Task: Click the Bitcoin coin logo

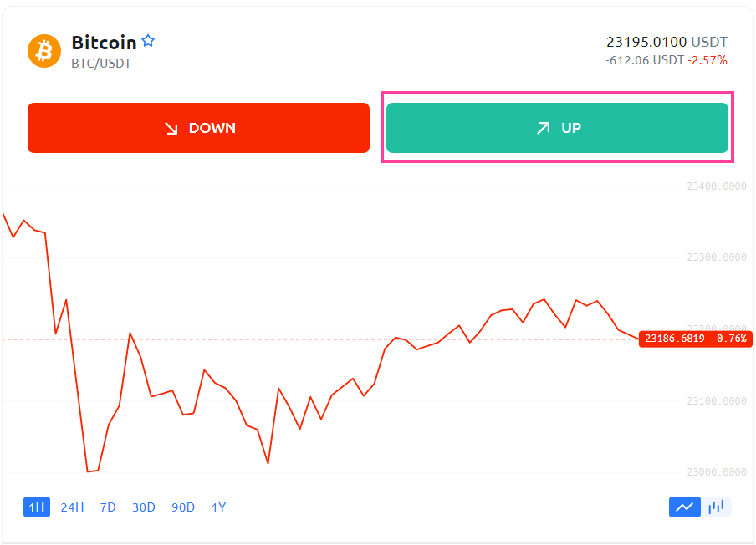Action: [x=43, y=50]
